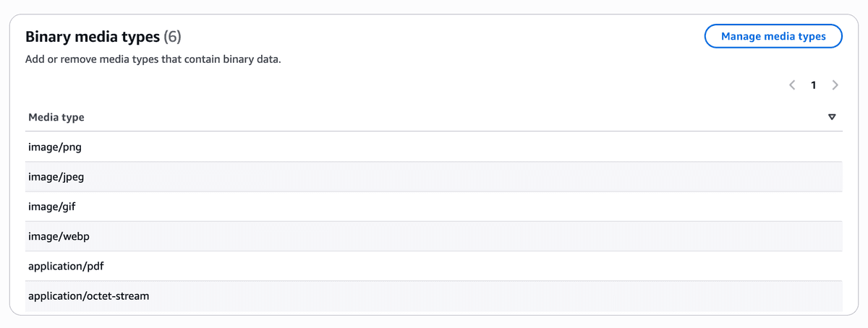868x328 pixels.
Task: Click the application/octet-stream entry
Action: click(x=89, y=295)
